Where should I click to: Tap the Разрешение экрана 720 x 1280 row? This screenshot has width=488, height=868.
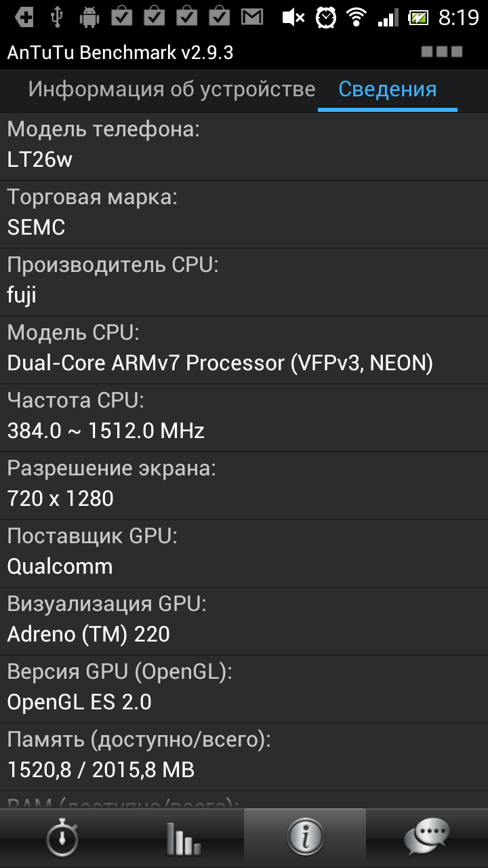tap(244, 484)
